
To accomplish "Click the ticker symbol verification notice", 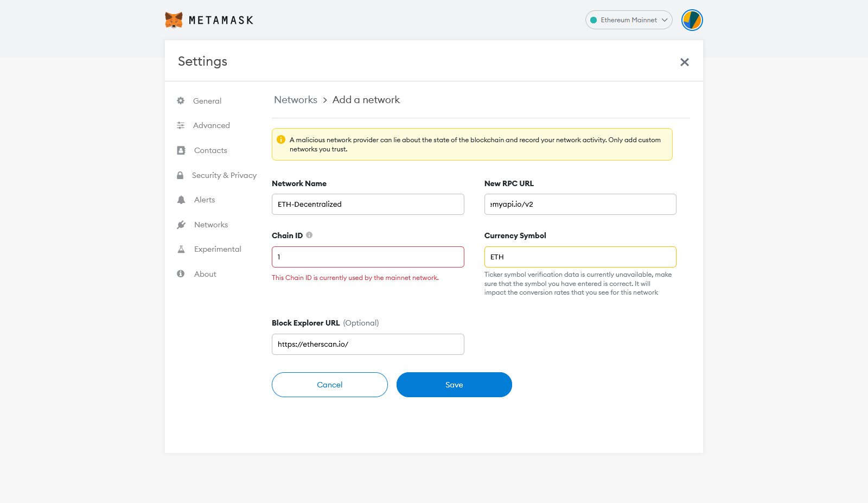I will point(578,284).
